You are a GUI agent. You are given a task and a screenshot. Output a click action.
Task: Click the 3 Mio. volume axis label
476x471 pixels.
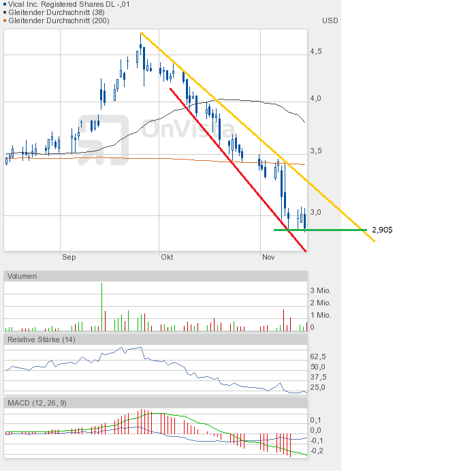coord(320,290)
